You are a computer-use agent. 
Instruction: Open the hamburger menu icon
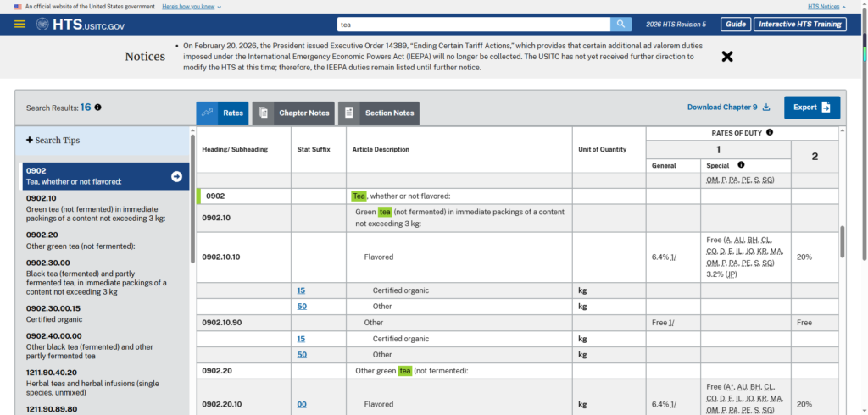[x=20, y=25]
